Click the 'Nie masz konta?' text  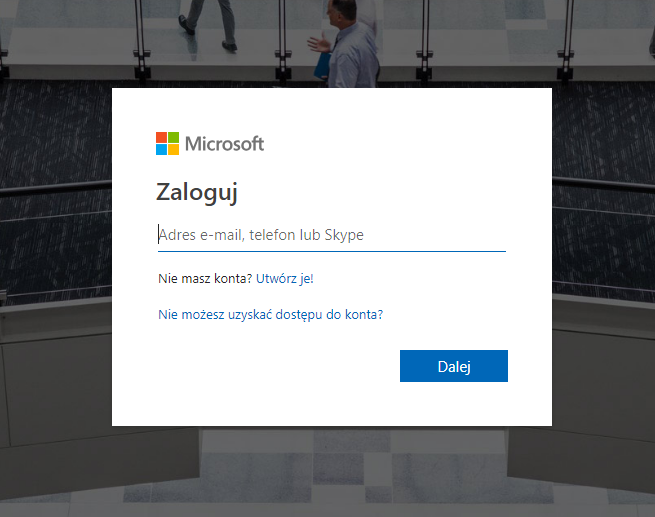[x=205, y=279]
